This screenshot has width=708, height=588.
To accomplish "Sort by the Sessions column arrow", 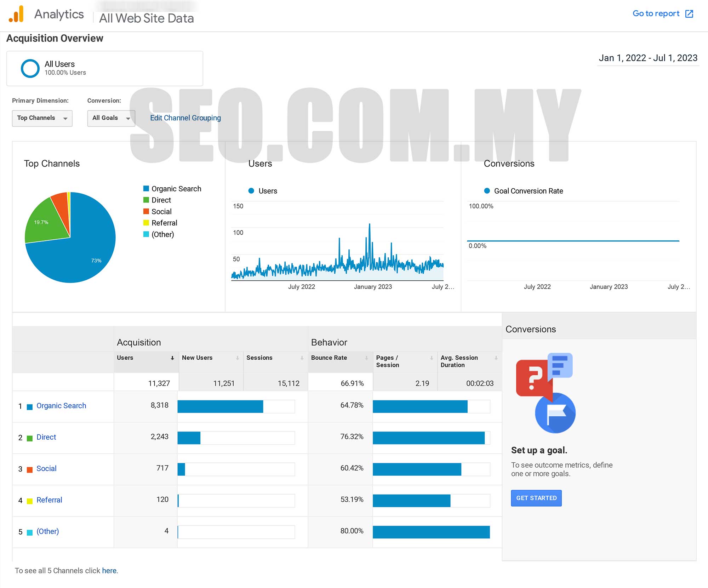I will 302,358.
